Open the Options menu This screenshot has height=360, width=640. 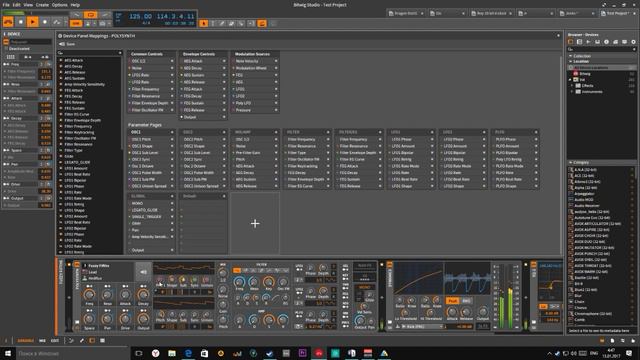click(60, 5)
